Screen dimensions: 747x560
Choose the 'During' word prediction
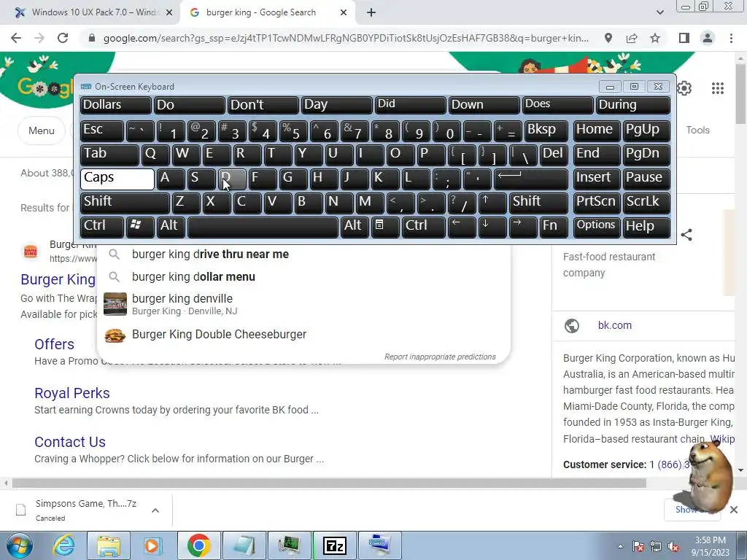[x=632, y=106]
